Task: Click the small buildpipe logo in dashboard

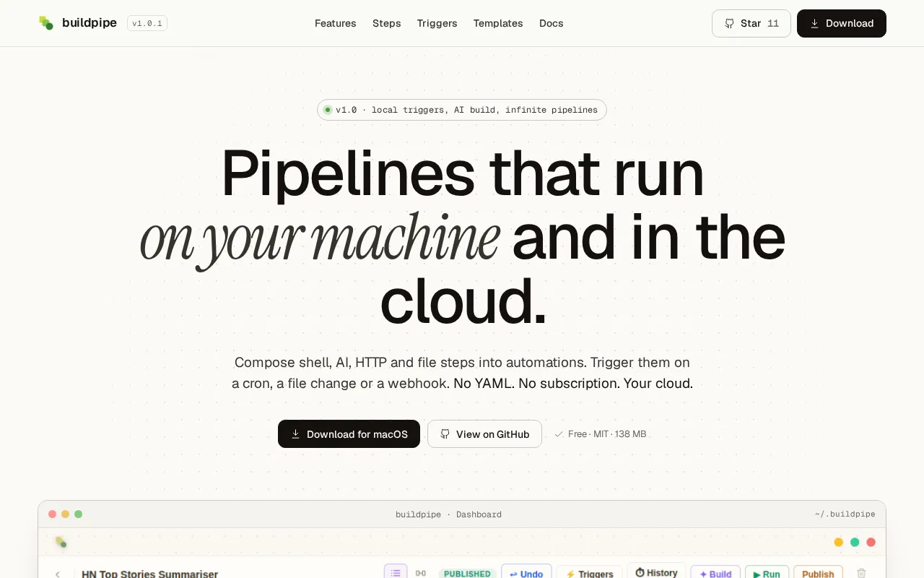Action: point(61,542)
